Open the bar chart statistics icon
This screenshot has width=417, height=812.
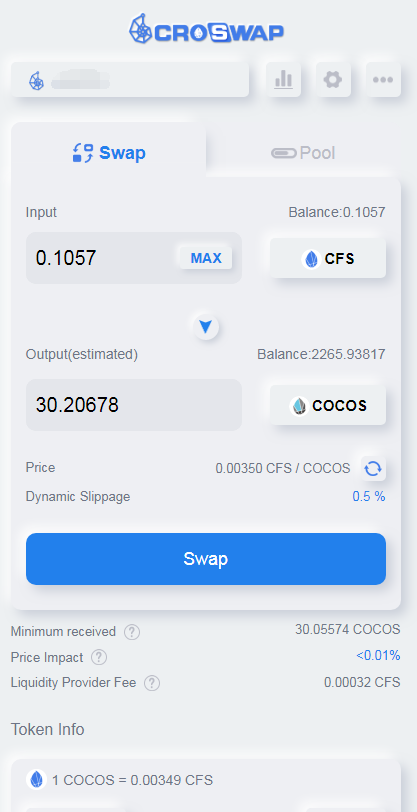[x=283, y=80]
